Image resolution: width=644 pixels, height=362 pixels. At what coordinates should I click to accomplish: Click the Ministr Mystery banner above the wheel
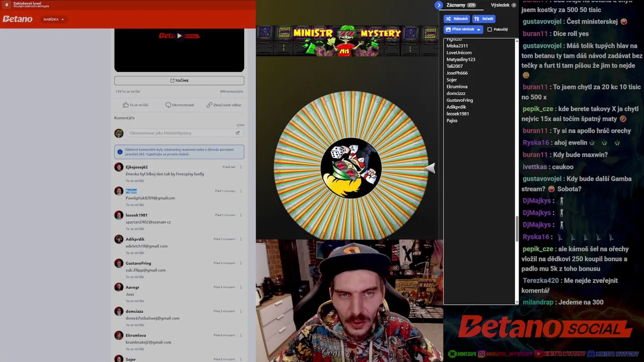tap(347, 40)
